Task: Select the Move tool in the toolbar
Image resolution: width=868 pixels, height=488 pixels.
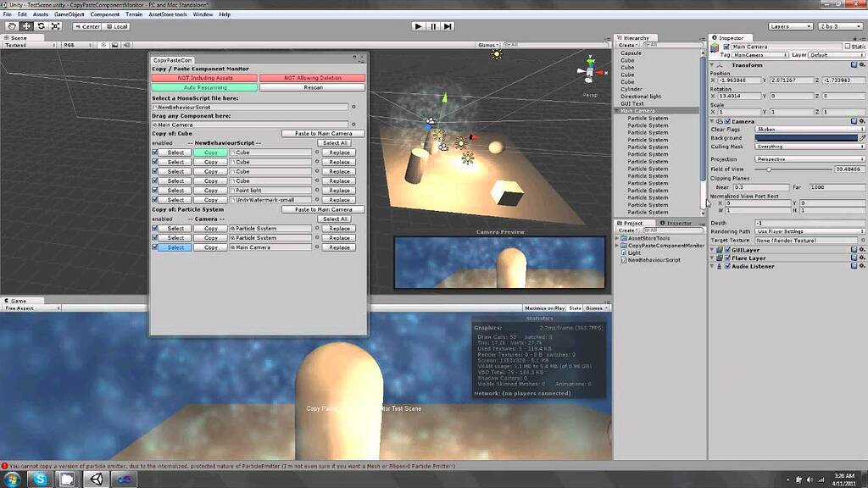Action: pyautogui.click(x=26, y=26)
